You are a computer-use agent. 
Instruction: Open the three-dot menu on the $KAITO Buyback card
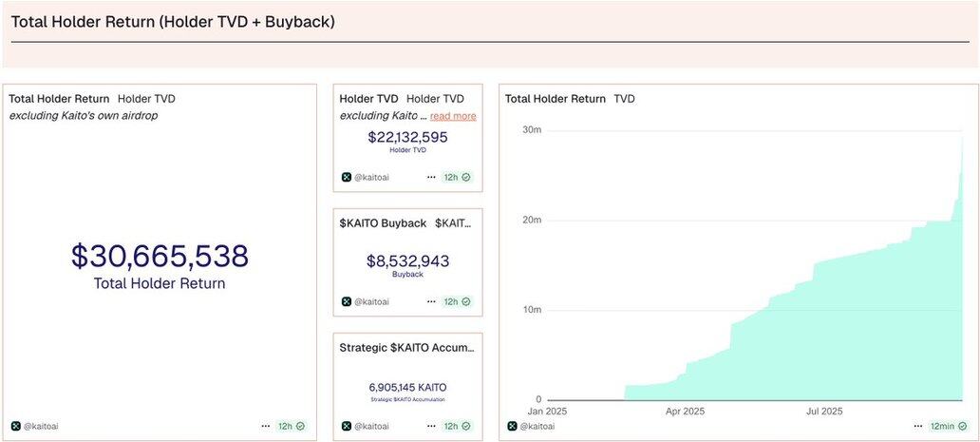[432, 301]
